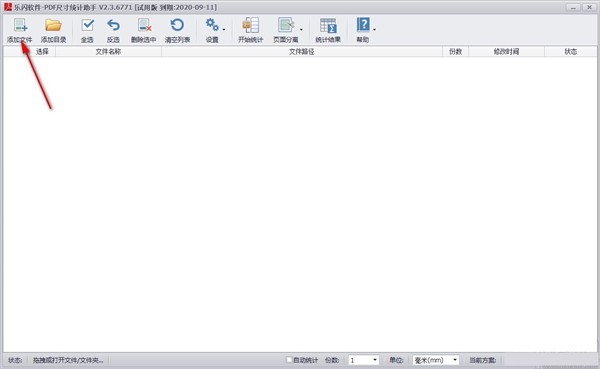This screenshot has width=600, height=369.
Task: Sort by 文件名称 column header
Action: pyautogui.click(x=108, y=51)
